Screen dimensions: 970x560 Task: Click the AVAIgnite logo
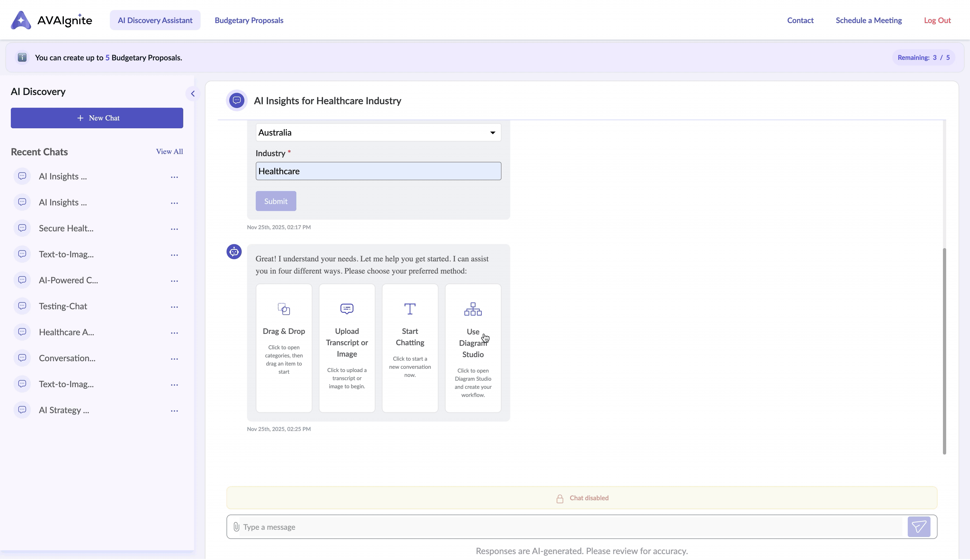[x=51, y=20]
